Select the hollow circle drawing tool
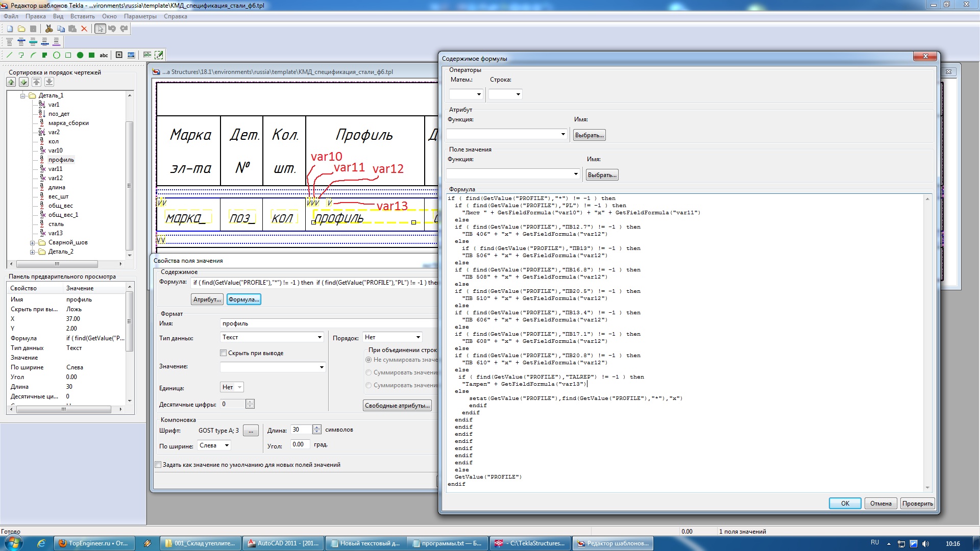 tap(57, 55)
